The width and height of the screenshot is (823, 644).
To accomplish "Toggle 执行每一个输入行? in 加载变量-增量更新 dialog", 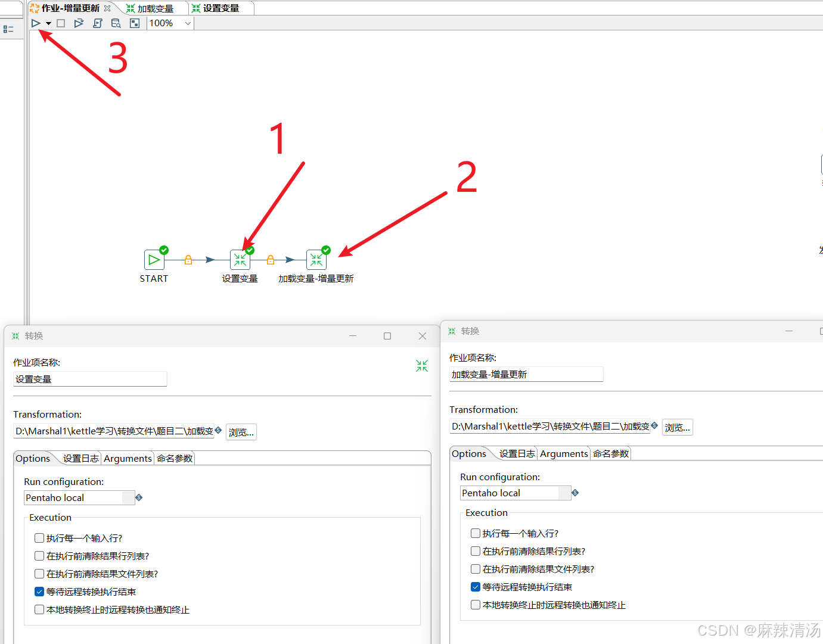I will point(476,533).
